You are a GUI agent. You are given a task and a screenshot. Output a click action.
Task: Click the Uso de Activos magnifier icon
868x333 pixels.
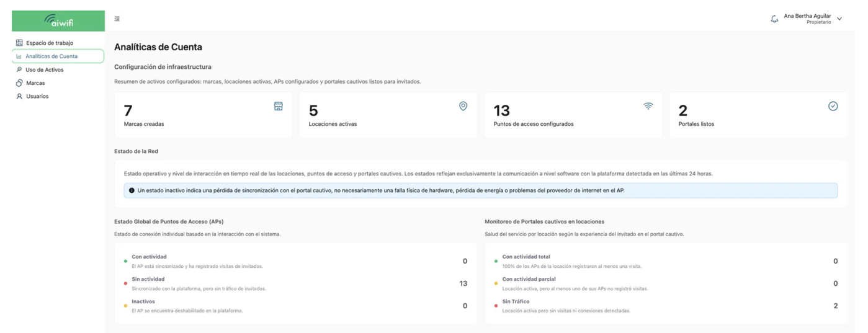tap(19, 69)
